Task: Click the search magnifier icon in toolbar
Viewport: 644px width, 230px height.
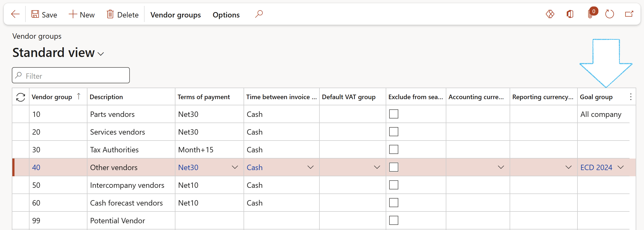Action: tap(259, 14)
